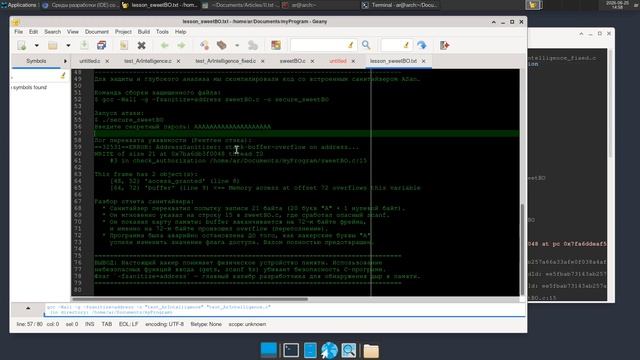This screenshot has width=640, height=360.
Task: Open the file manager icon in the dock
Action: click(x=310, y=350)
